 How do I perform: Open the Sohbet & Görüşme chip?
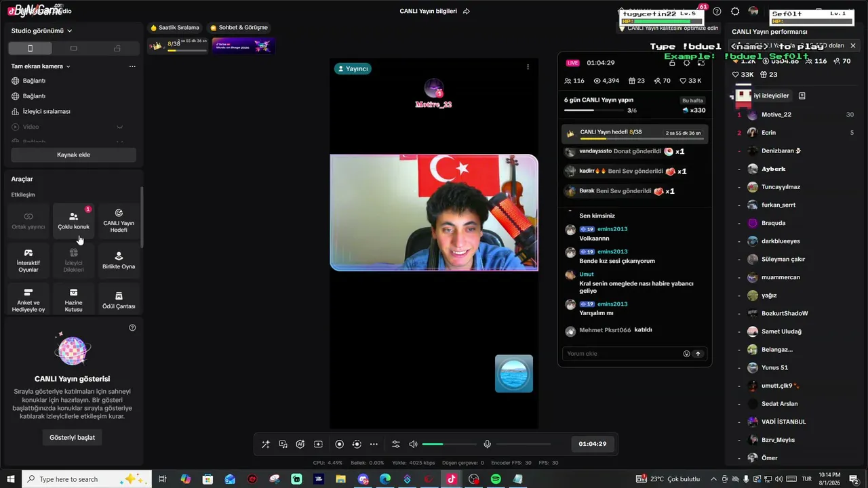(x=239, y=28)
